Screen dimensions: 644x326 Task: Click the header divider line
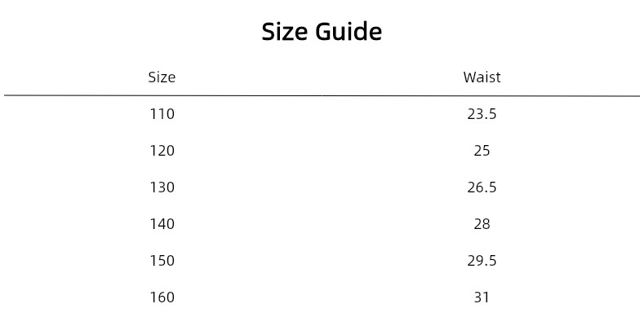tap(322, 95)
